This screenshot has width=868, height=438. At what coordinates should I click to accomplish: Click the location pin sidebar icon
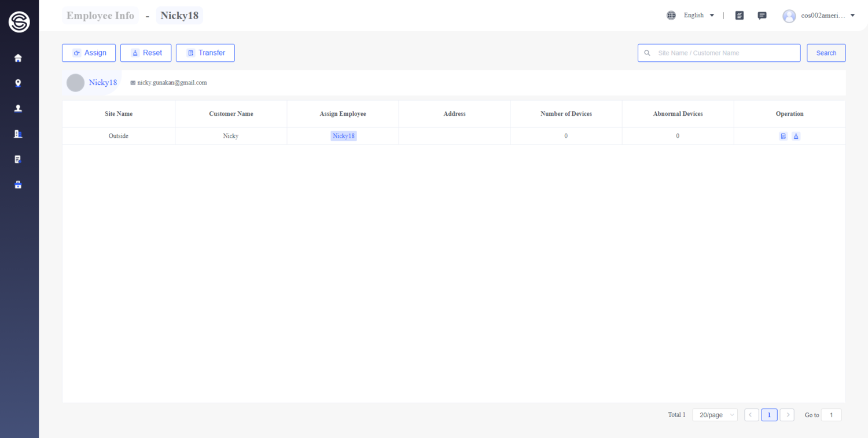point(18,83)
